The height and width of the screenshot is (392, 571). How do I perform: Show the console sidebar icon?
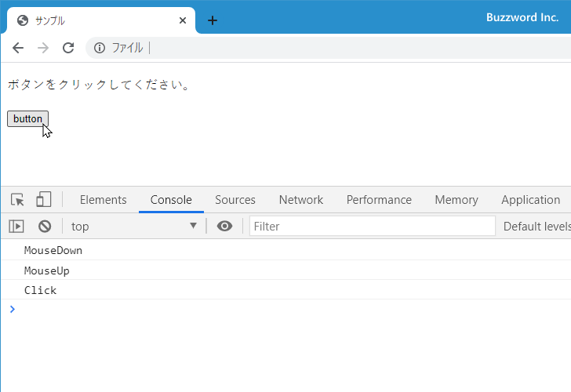click(16, 227)
